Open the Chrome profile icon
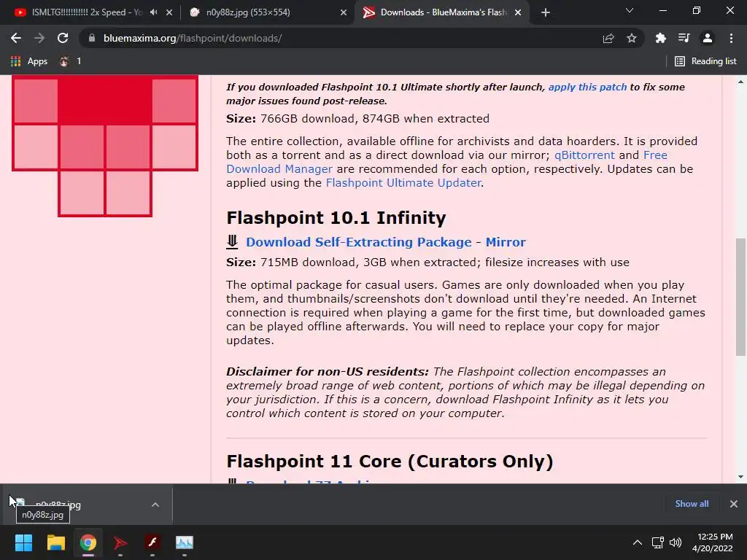This screenshot has width=747, height=560. click(708, 38)
